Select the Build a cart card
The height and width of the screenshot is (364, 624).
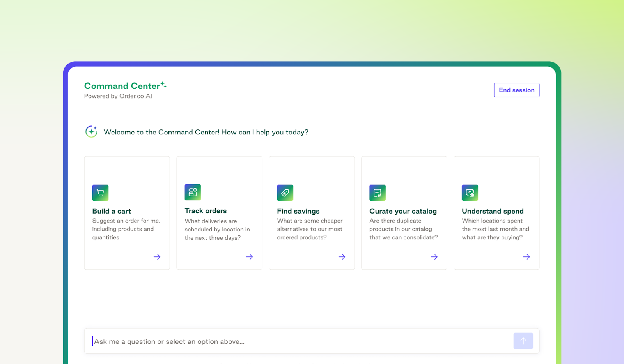click(x=127, y=212)
